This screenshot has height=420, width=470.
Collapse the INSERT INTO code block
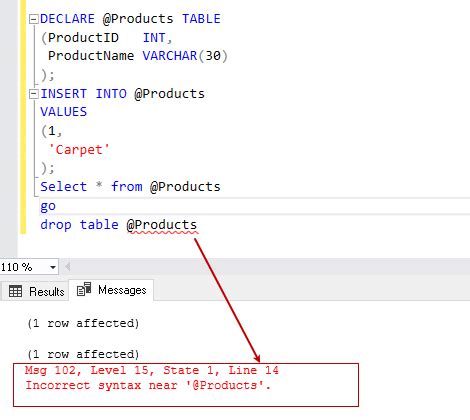33,94
